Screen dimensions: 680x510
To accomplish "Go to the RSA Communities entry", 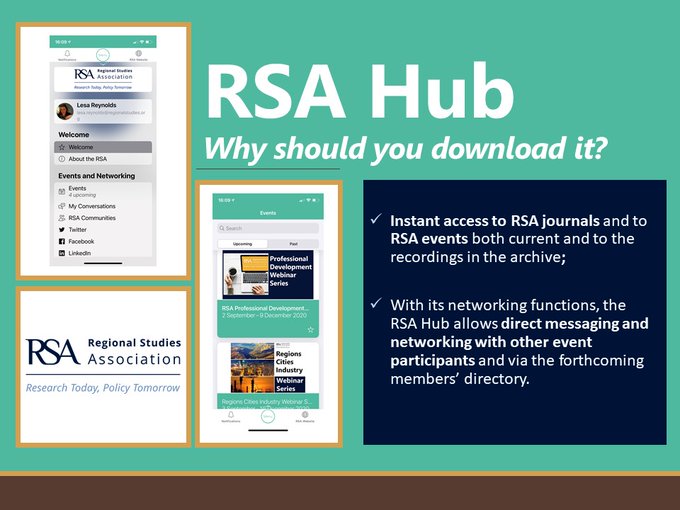I will click(x=103, y=218).
